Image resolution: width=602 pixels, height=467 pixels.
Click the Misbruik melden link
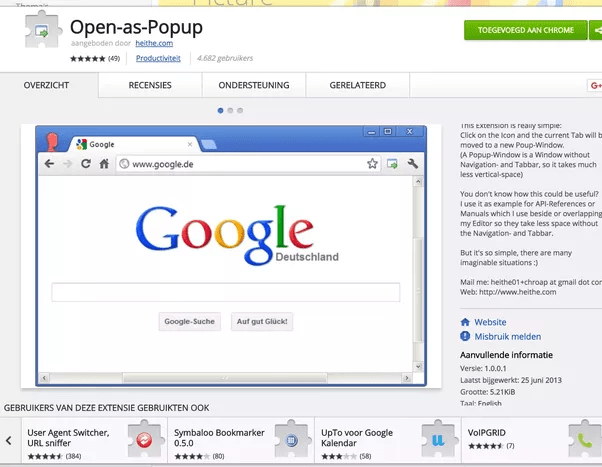pos(508,336)
